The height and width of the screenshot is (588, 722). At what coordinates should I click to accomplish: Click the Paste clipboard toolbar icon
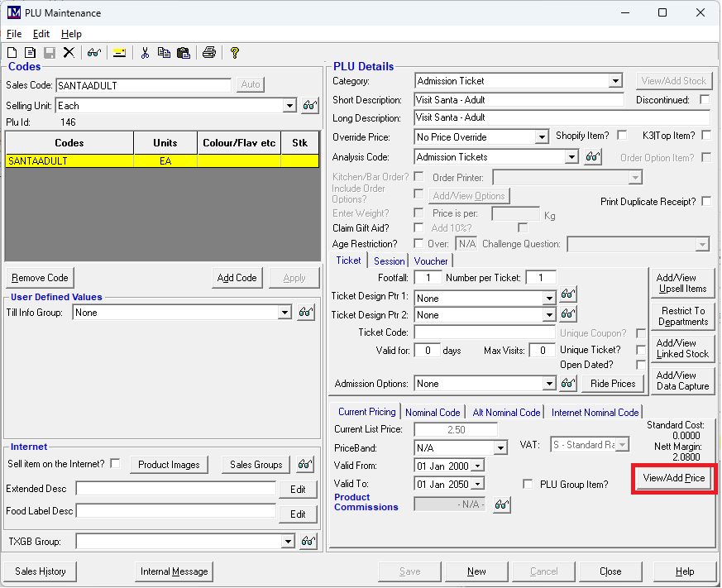click(183, 53)
